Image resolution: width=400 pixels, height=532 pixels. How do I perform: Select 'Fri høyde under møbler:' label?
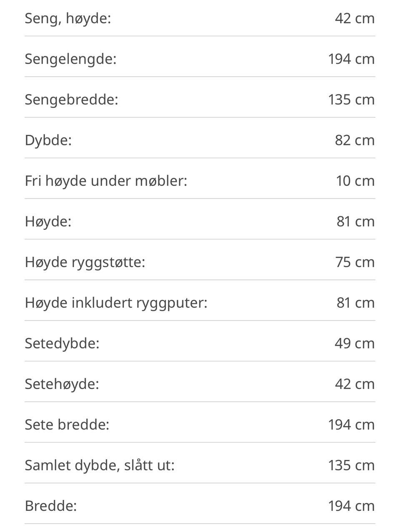tap(106, 181)
